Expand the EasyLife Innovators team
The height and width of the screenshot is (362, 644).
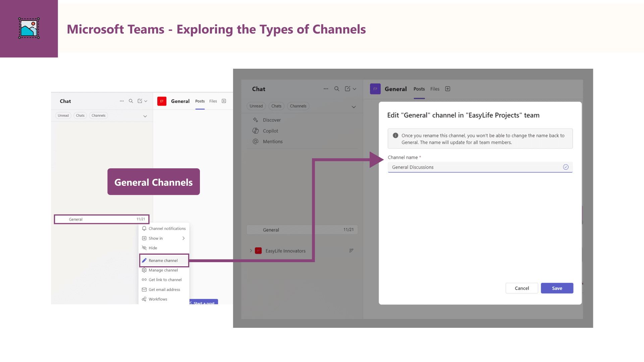point(251,251)
